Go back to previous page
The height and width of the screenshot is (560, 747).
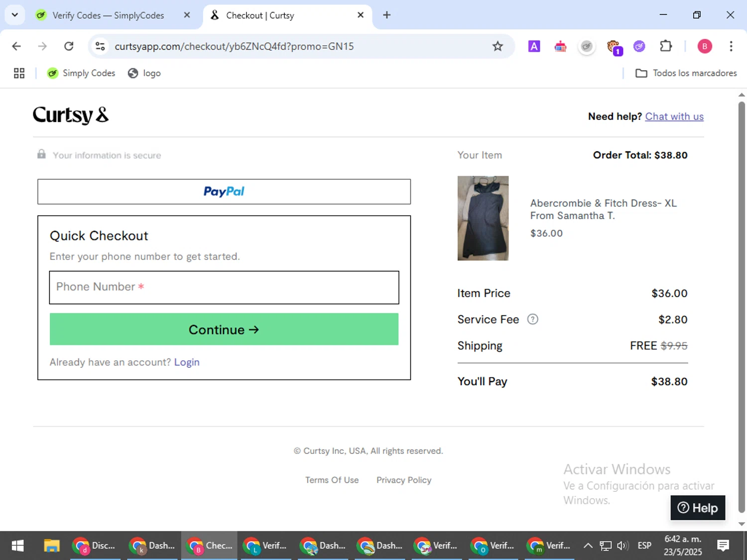16,46
